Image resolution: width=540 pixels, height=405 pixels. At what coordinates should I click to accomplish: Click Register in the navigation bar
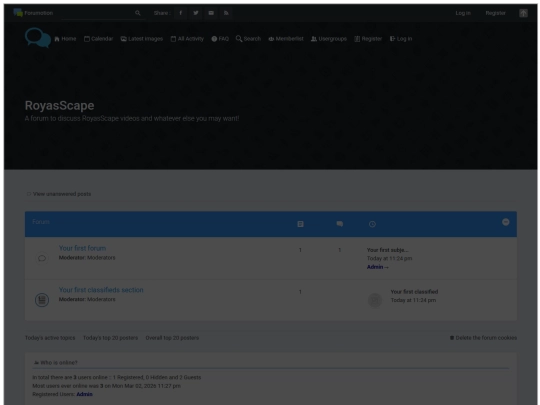pyautogui.click(x=368, y=39)
